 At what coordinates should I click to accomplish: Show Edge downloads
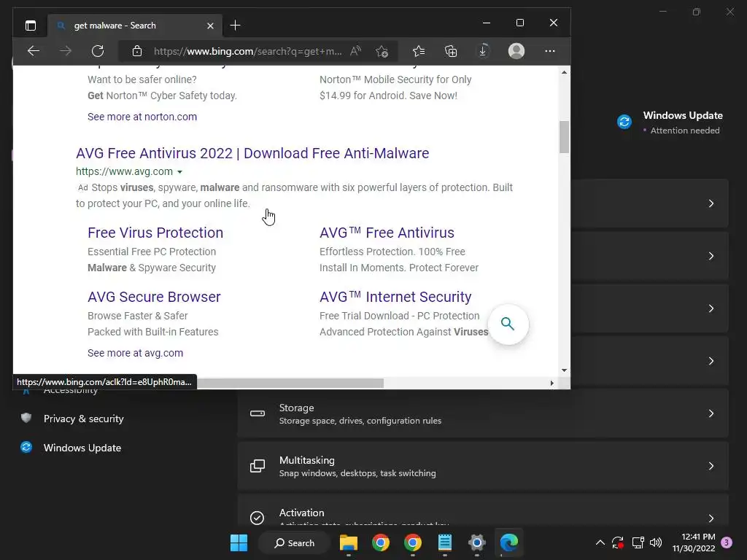click(x=483, y=51)
